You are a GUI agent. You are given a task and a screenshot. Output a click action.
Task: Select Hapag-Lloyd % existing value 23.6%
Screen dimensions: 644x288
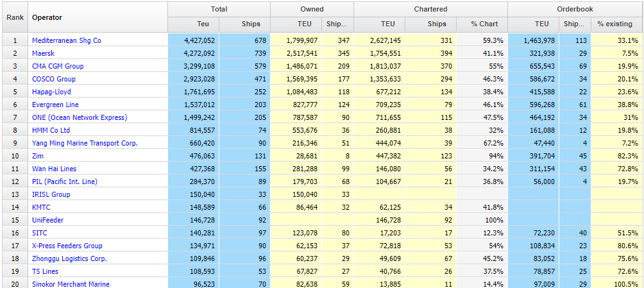[x=617, y=92]
